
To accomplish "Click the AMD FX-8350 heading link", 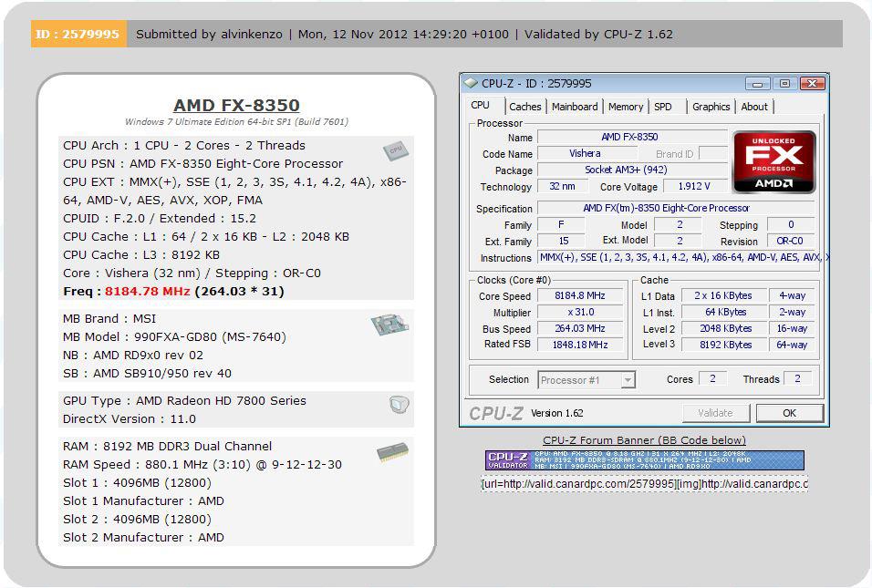I will pos(236,105).
